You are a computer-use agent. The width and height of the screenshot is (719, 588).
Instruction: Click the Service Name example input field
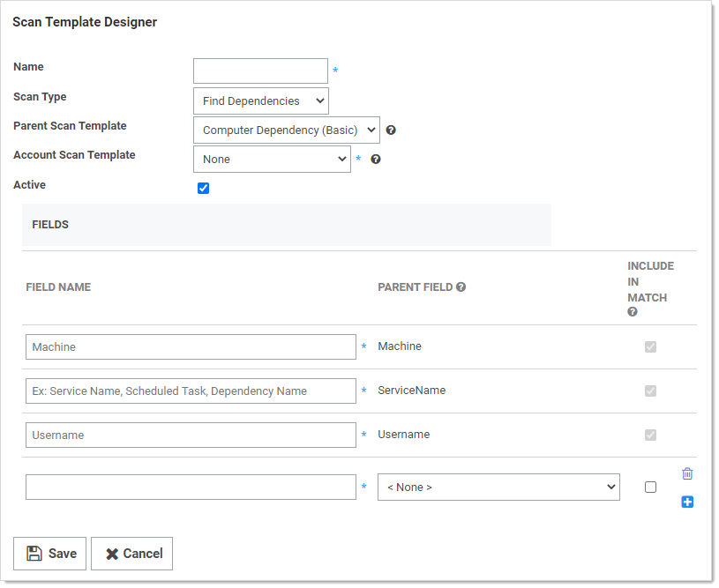pyautogui.click(x=191, y=391)
